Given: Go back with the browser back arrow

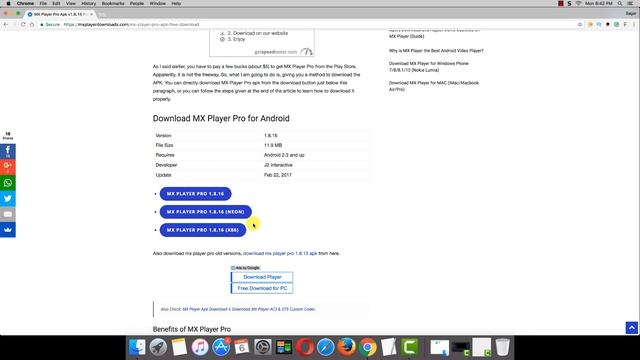Looking at the screenshot, I should pos(6,24).
